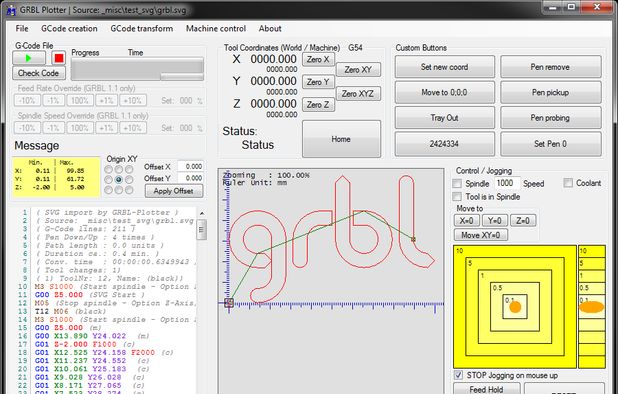Viewport: 618px width, 394px height.
Task: Click the Y=0 move button
Action: click(495, 221)
